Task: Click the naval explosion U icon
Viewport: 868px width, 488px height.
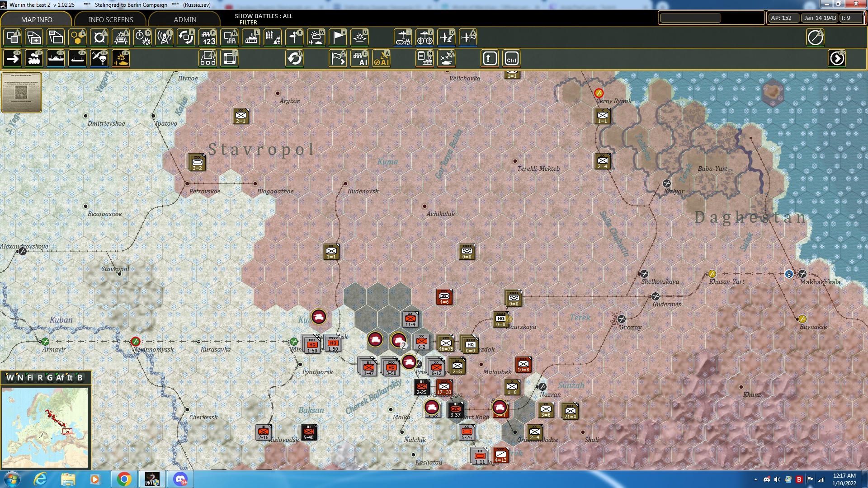Action: 359,38
